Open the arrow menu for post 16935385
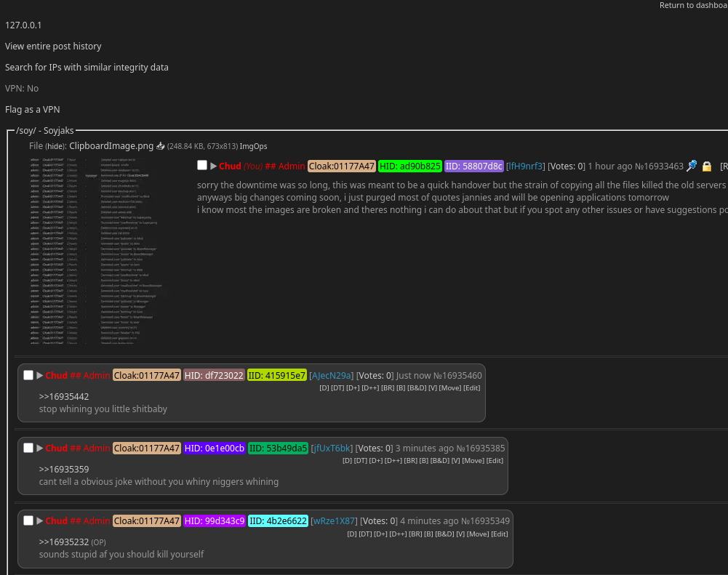 (x=40, y=449)
